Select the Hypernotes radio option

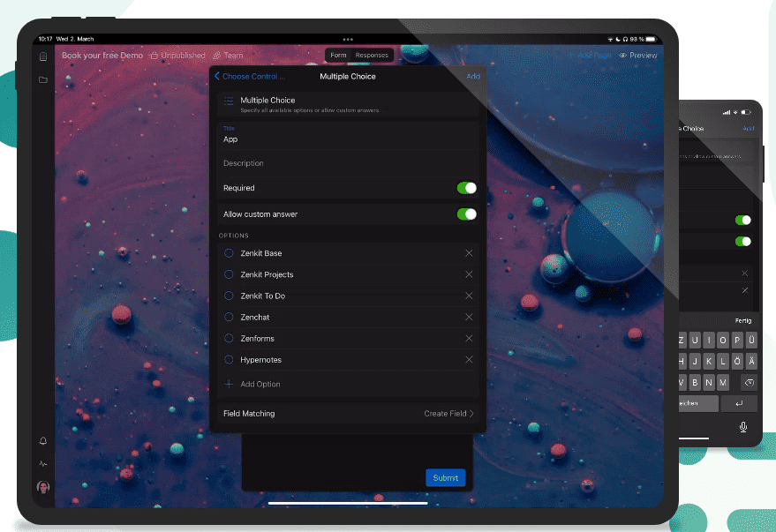pos(229,359)
